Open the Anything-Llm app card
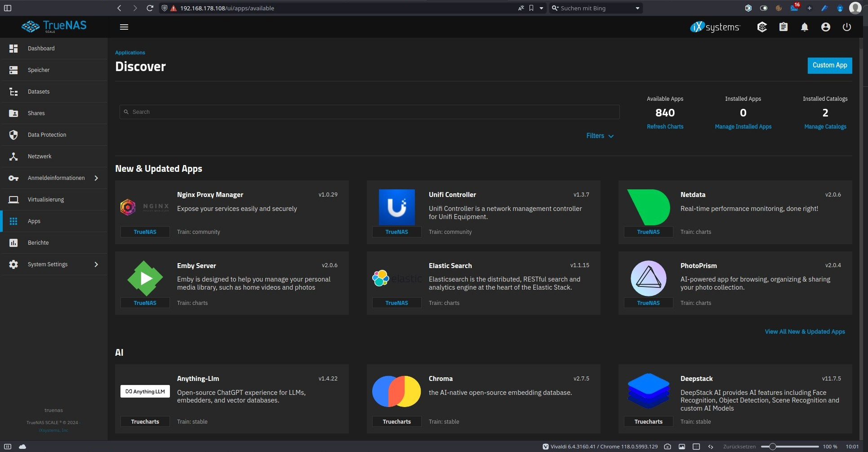 coord(232,399)
